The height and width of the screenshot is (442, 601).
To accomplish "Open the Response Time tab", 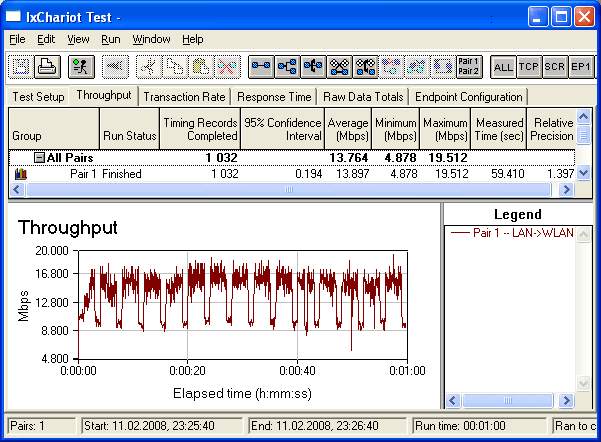I will coord(274,97).
